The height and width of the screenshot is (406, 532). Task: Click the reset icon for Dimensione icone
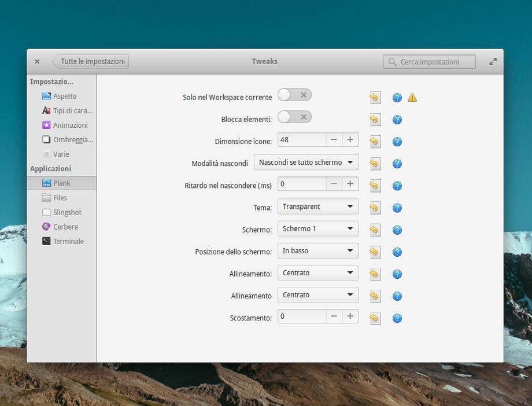(x=375, y=142)
